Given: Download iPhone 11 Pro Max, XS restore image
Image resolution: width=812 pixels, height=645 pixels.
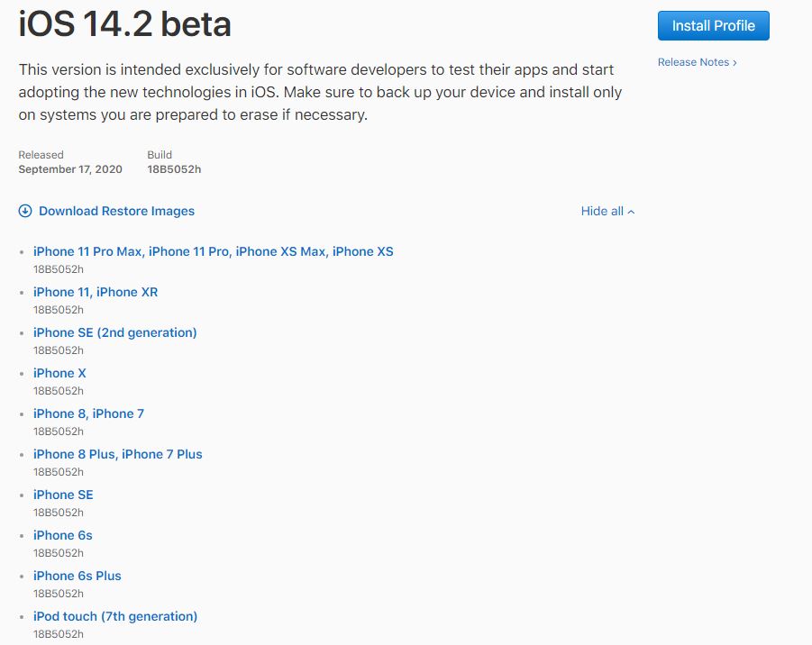Looking at the screenshot, I should [x=213, y=251].
